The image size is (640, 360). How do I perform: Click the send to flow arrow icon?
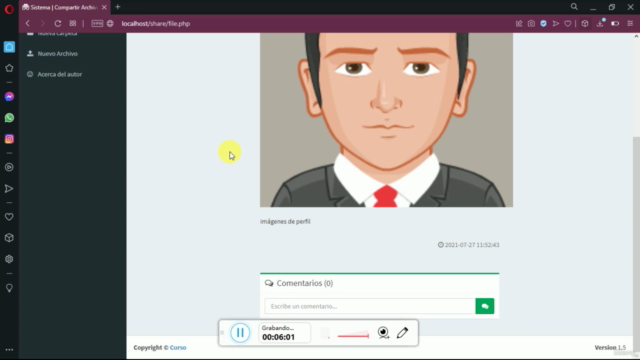tap(556, 24)
